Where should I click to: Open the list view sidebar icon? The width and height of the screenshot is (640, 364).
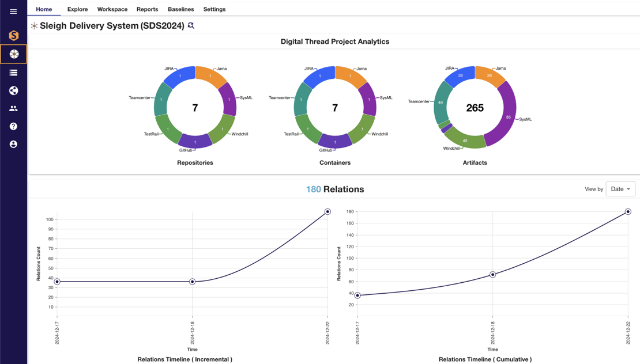click(x=13, y=73)
